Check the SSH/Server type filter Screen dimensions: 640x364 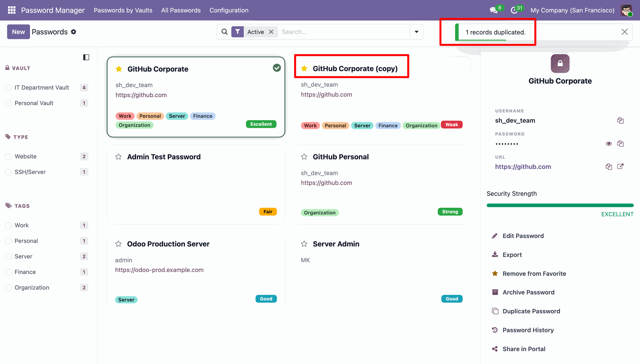click(x=9, y=172)
